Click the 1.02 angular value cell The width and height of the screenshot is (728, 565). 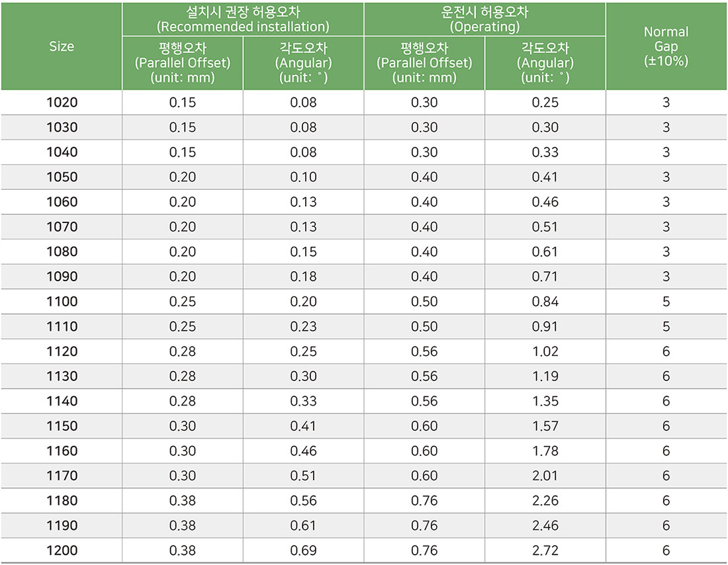(545, 351)
